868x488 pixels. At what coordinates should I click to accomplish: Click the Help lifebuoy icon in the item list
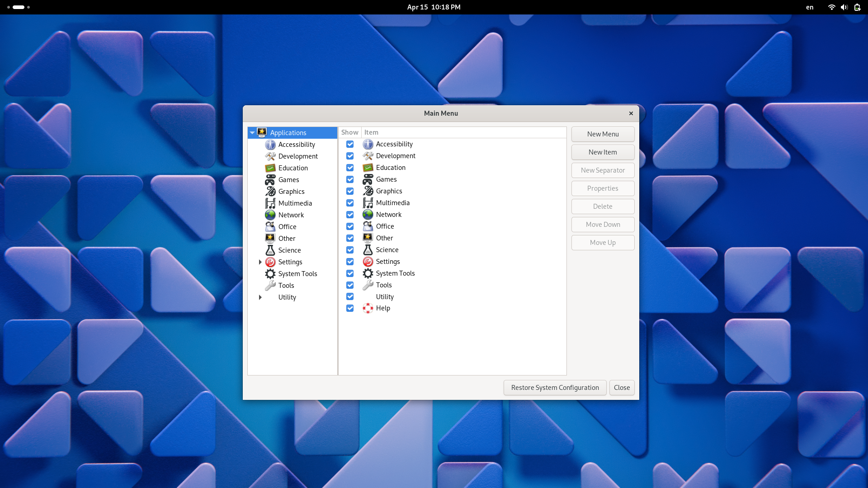coord(368,308)
